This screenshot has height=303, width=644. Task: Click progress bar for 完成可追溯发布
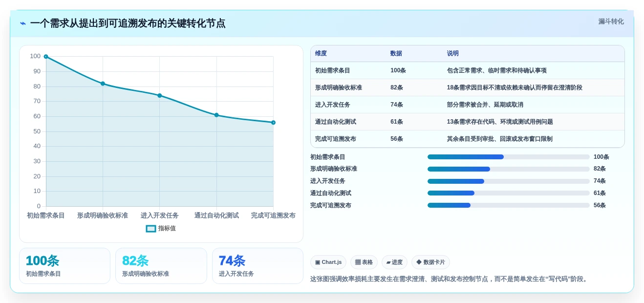pos(509,205)
